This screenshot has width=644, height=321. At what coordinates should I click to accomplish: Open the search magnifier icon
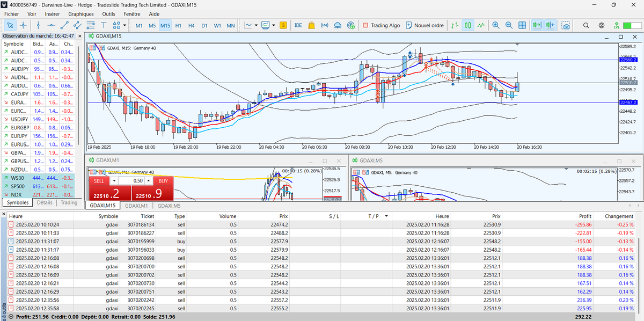point(586,25)
